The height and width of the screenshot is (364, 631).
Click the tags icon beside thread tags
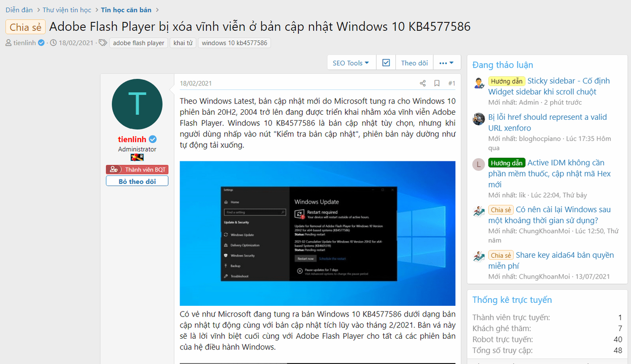(x=103, y=43)
